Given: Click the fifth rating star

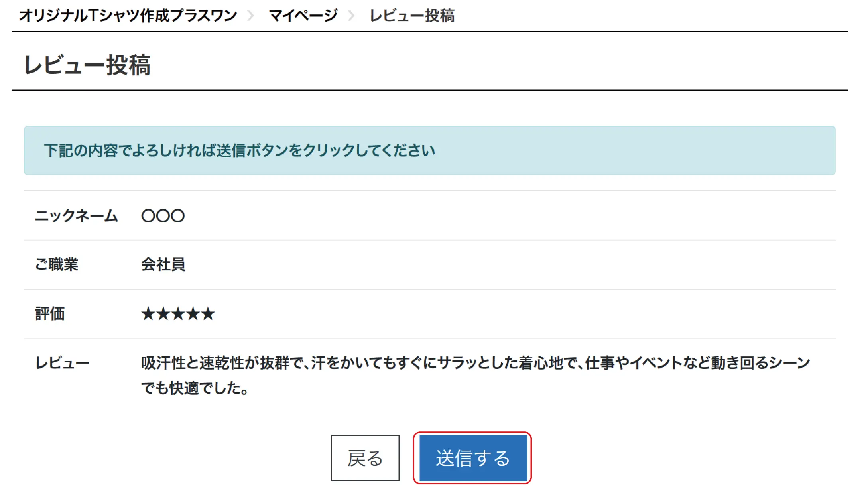Looking at the screenshot, I should tap(208, 314).
